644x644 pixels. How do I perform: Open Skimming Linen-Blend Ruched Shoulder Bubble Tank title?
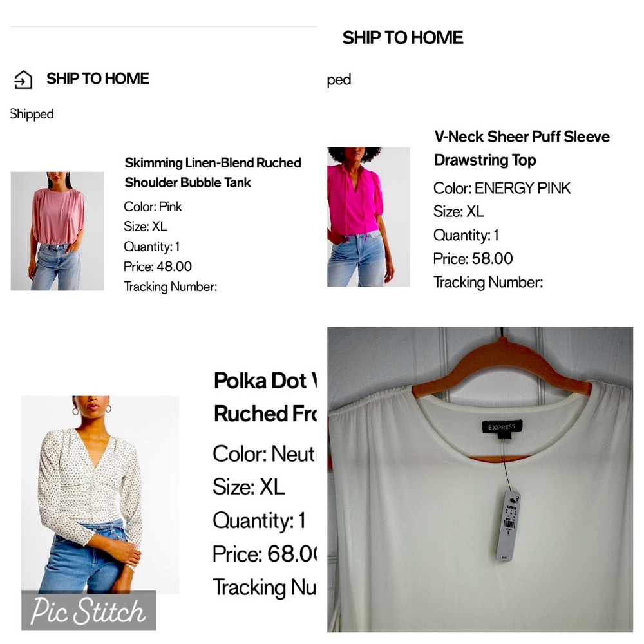[213, 173]
